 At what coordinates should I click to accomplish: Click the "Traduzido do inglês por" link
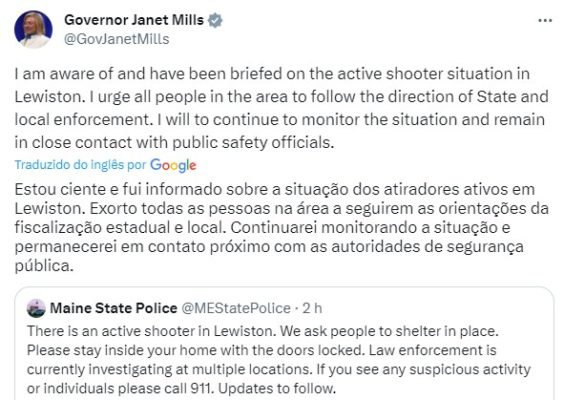(80, 165)
